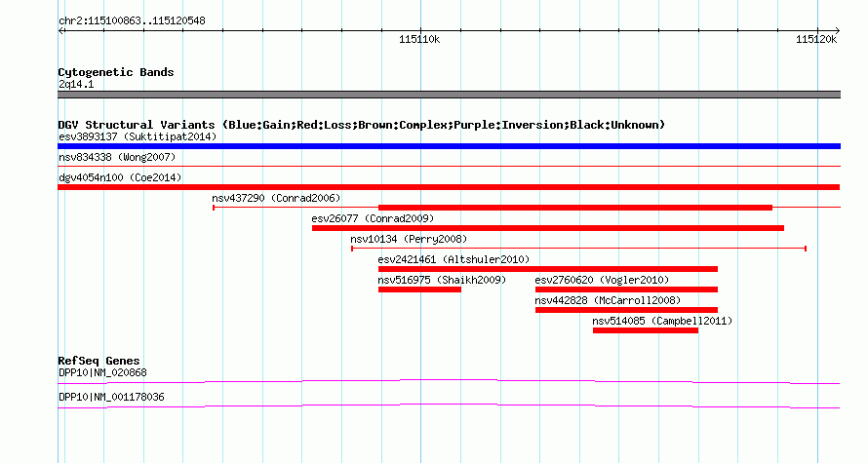Click the 115120k ruler label
The width and height of the screenshot is (868, 463).
(816, 39)
